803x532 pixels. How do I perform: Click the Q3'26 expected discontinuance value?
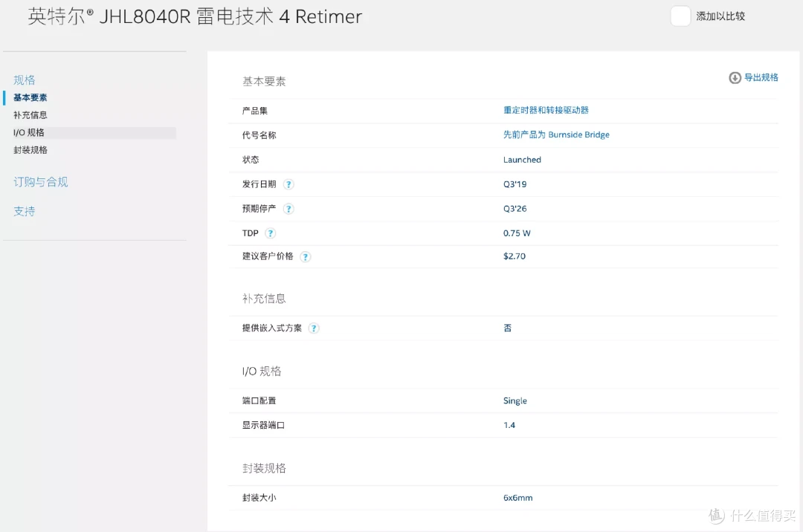click(x=515, y=209)
